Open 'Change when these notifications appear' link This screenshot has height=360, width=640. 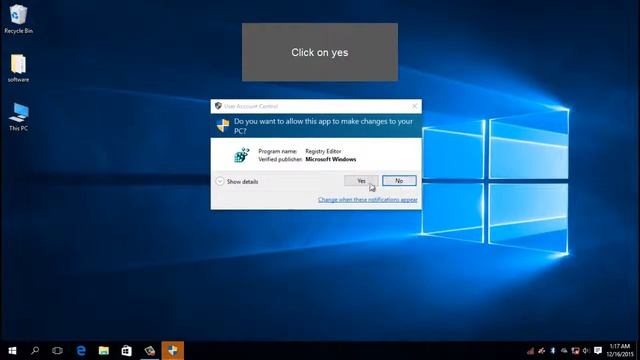367,200
